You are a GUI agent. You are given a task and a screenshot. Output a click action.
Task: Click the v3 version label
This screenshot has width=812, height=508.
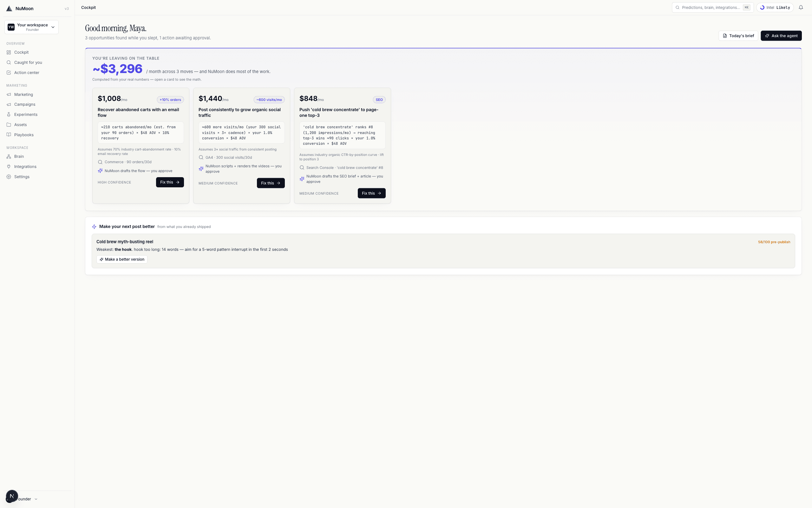67,9
